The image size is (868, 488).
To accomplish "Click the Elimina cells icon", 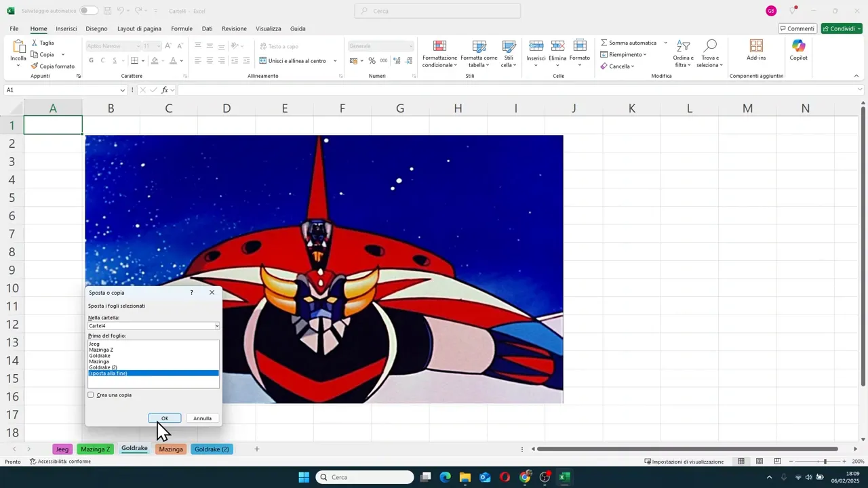I will coord(557,46).
